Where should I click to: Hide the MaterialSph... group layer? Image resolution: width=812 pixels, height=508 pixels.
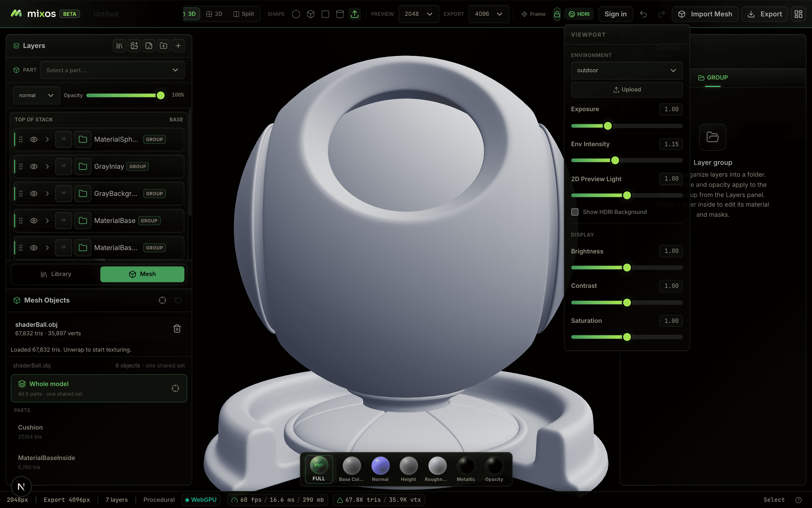[34, 139]
